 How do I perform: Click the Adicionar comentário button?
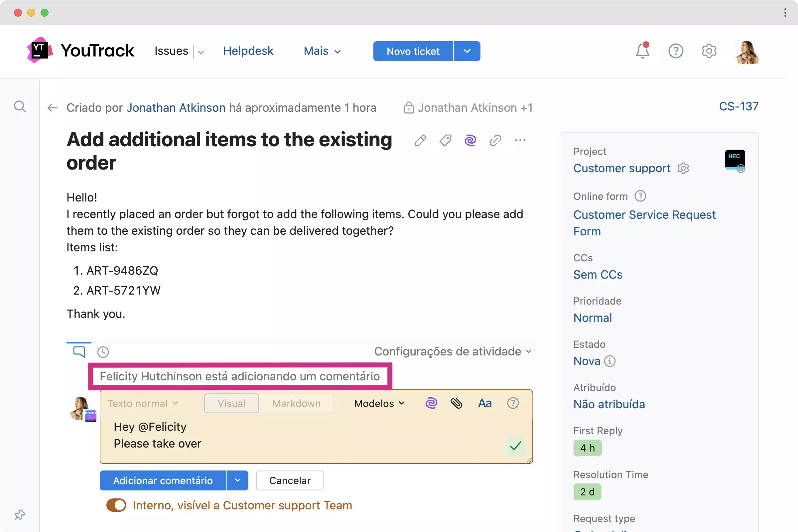pos(163,480)
